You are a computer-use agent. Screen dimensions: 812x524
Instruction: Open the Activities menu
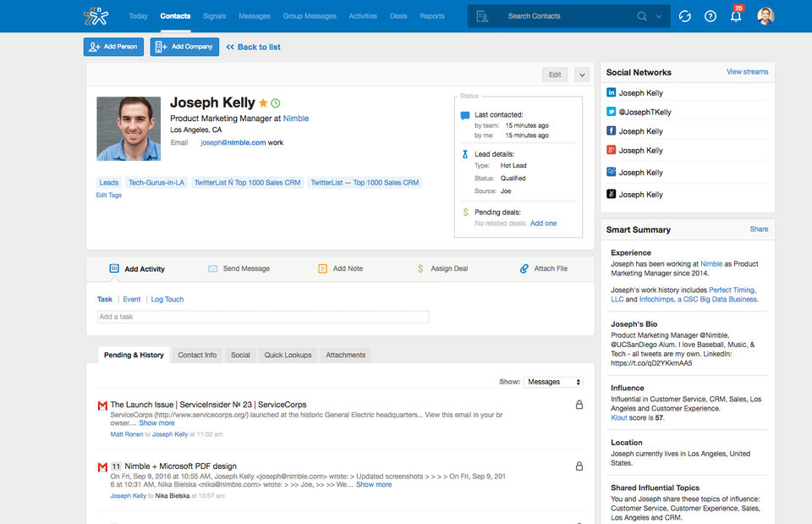(363, 16)
